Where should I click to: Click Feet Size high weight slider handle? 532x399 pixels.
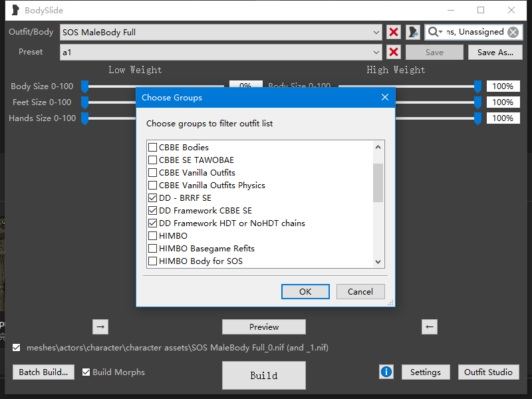pyautogui.click(x=477, y=103)
